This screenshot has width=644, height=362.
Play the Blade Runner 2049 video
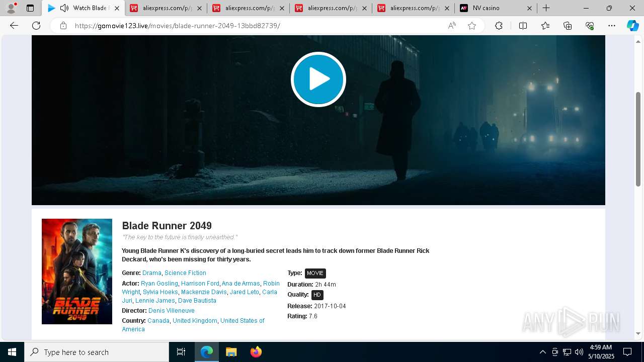318,79
